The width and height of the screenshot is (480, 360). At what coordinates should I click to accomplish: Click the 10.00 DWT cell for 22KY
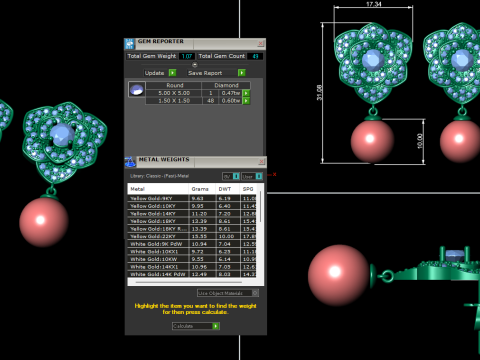point(228,236)
